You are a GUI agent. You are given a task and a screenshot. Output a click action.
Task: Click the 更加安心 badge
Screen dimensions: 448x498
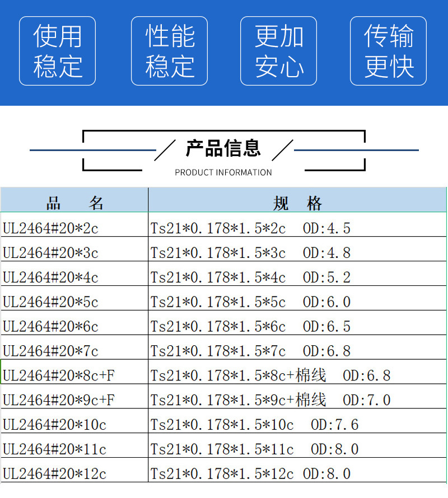(278, 51)
